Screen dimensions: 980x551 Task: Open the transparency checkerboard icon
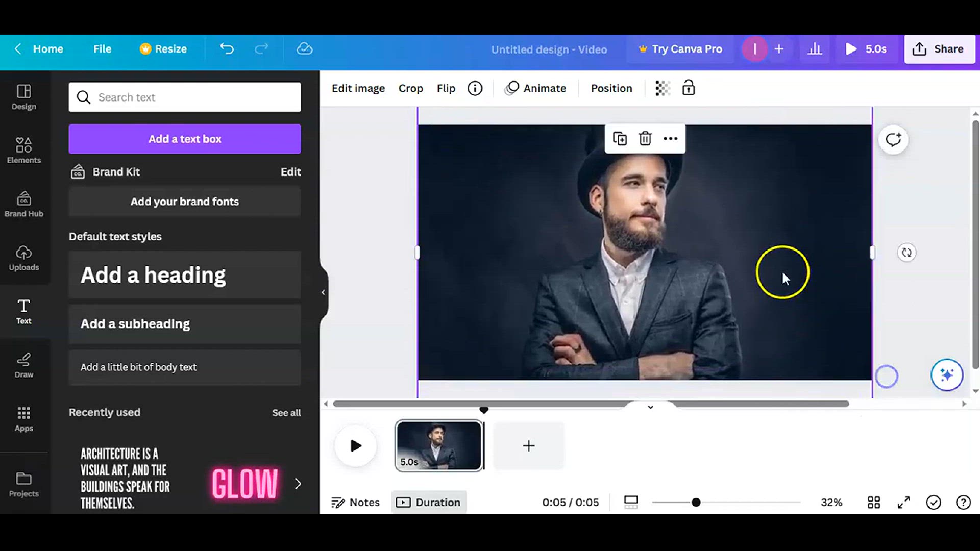coord(663,88)
